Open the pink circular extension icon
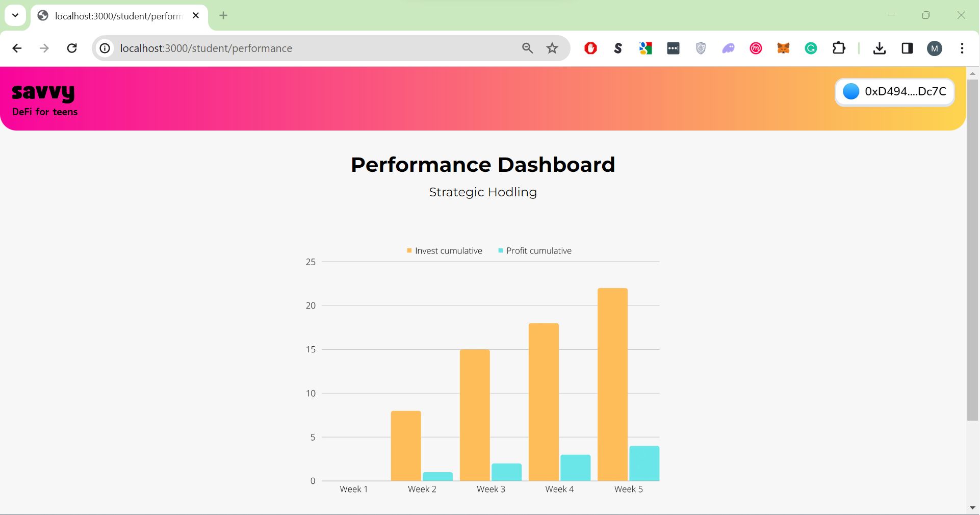The image size is (980, 515). tap(756, 48)
